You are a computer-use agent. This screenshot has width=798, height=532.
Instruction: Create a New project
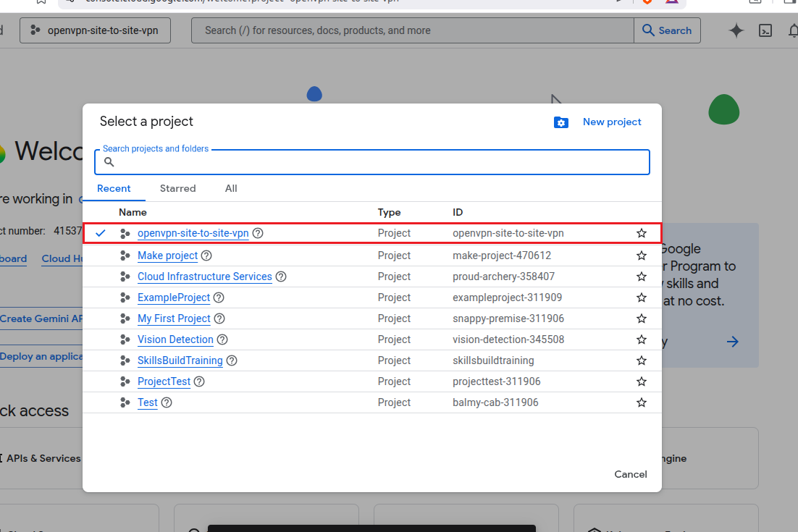click(612, 122)
